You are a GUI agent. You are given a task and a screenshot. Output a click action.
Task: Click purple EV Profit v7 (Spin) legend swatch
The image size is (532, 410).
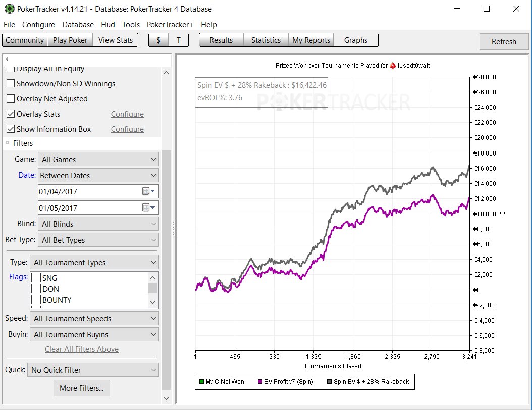pos(260,382)
